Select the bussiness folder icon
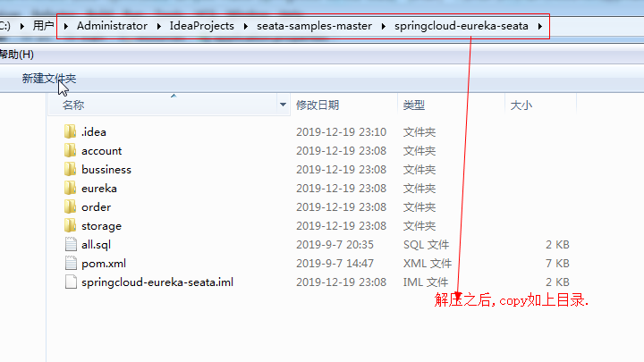The image size is (644, 362). pos(71,170)
